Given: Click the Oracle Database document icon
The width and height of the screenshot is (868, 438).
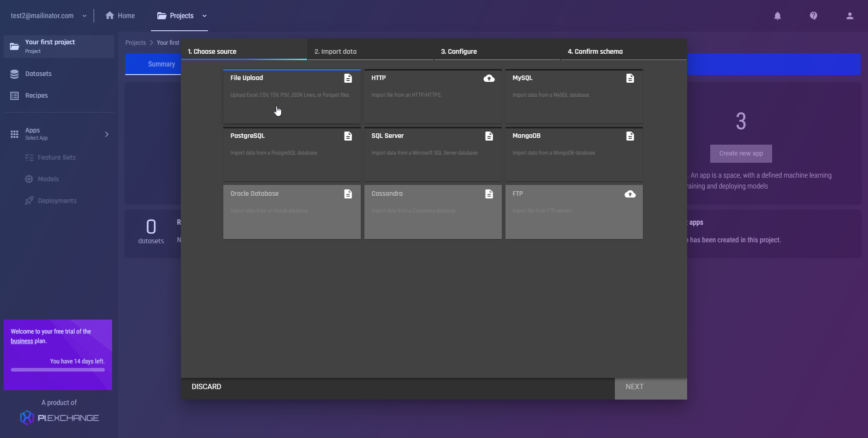Looking at the screenshot, I should tap(348, 194).
